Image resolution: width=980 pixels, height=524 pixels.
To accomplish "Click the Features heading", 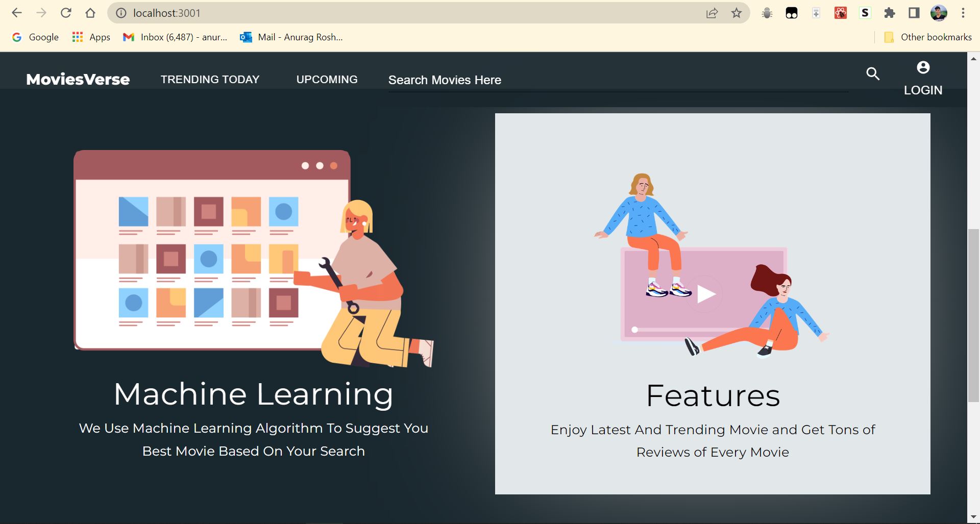I will [x=713, y=395].
